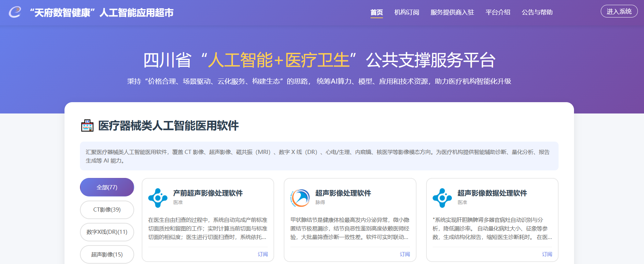
Task: Click the 产前超声影像处理软件 card logo
Action: pos(158,198)
